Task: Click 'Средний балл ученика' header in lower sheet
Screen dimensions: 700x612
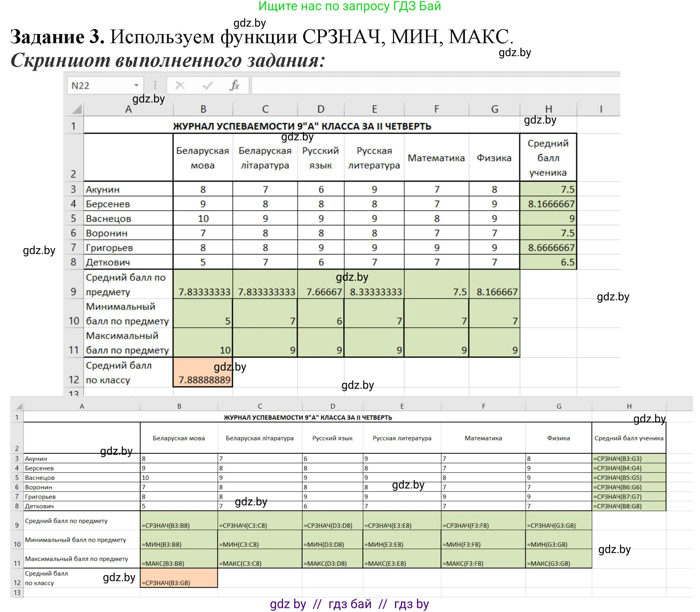Action: coord(629,438)
